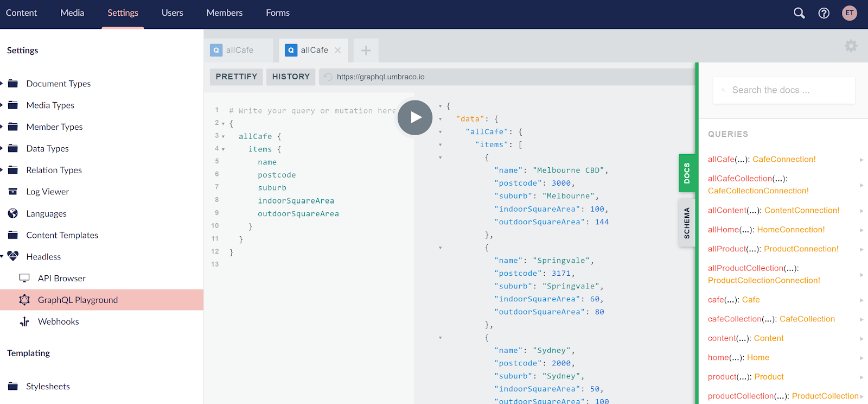
Task: Click the HISTORY button
Action: 291,77
